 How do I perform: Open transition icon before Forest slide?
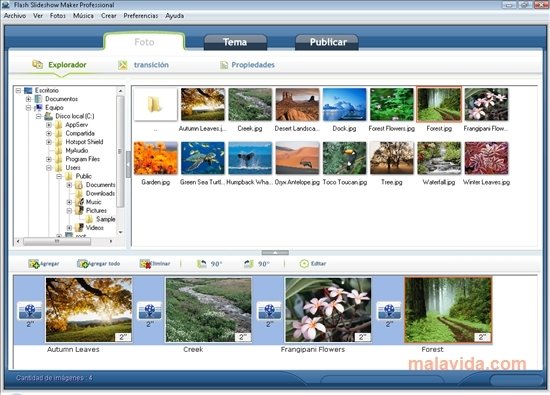pyautogui.click(x=389, y=311)
